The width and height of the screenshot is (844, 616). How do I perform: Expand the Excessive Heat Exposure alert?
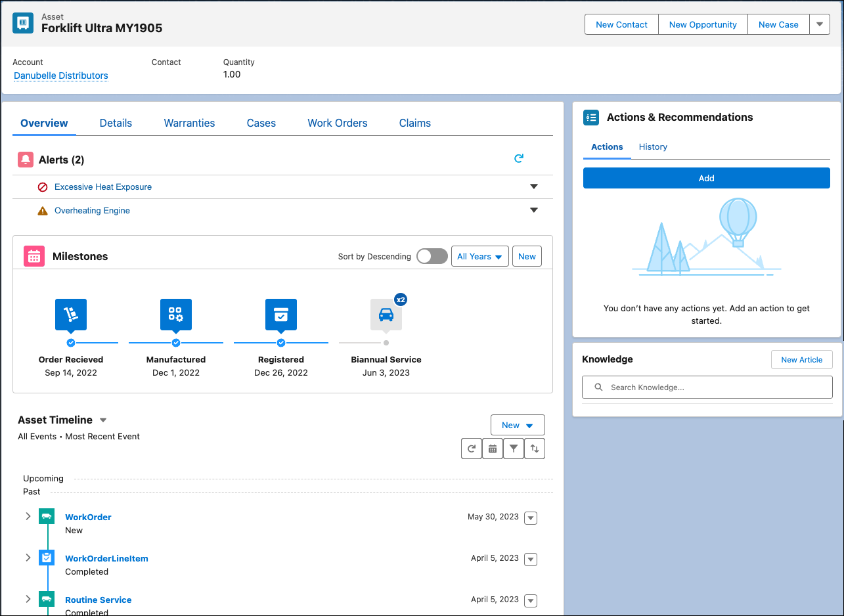pos(533,187)
